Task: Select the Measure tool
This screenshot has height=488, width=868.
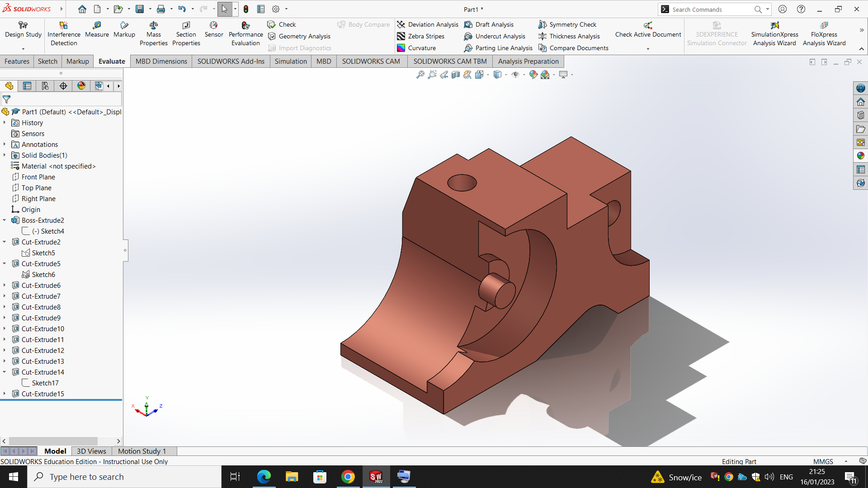Action: point(97,30)
